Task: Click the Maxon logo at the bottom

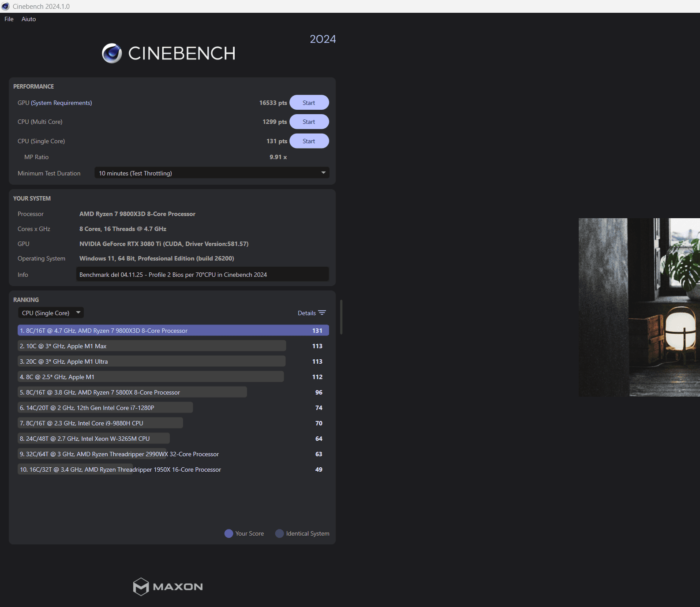Action: point(168,587)
